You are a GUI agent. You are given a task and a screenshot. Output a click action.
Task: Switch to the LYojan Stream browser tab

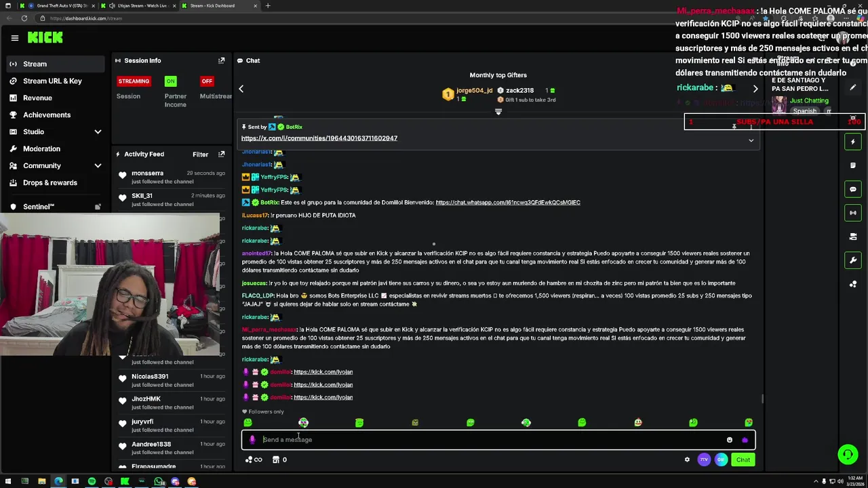coord(138,5)
